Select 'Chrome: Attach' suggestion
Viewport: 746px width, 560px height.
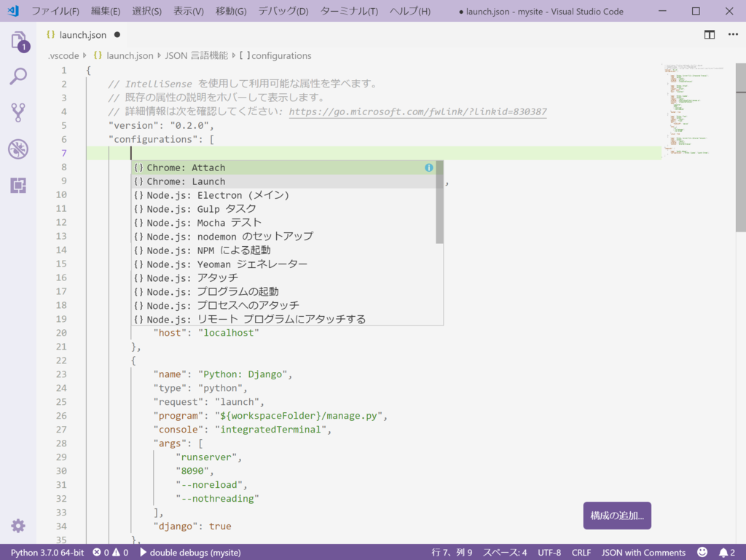283,167
